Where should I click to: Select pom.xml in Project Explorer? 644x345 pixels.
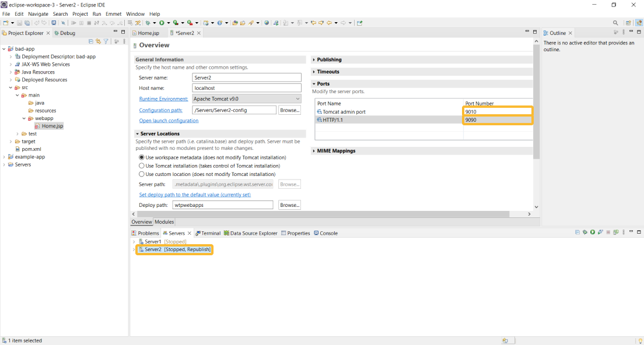coord(32,149)
